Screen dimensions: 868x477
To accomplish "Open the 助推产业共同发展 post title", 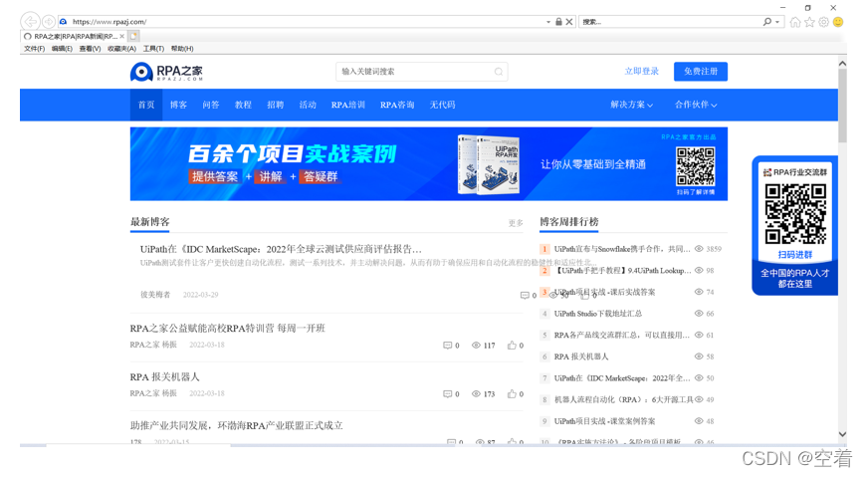I will coord(236,425).
